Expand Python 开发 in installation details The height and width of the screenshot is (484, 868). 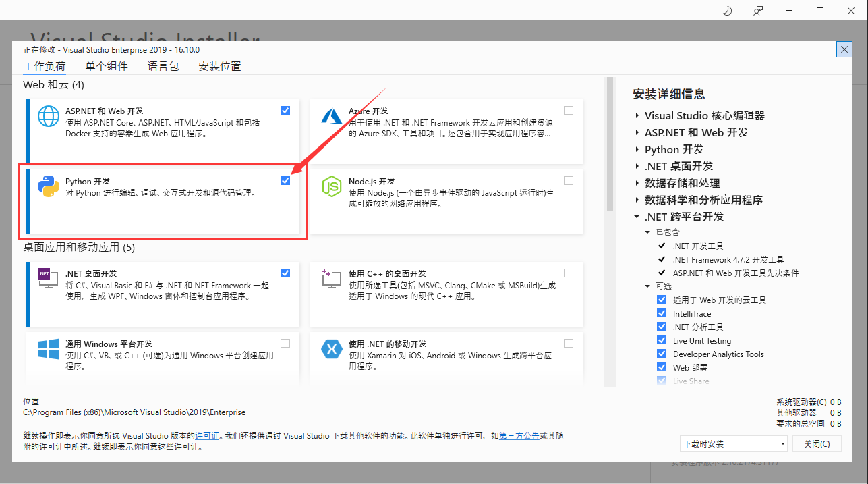click(637, 149)
